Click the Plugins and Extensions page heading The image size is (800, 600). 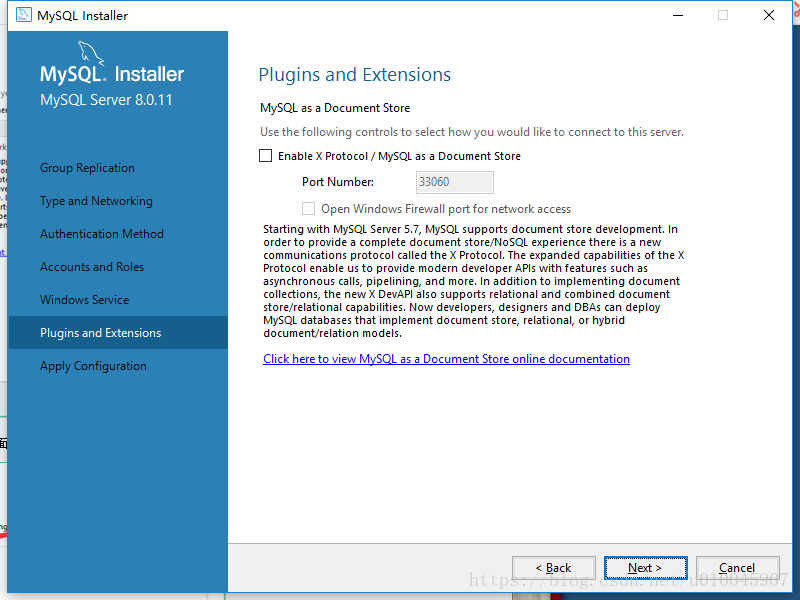[x=355, y=74]
